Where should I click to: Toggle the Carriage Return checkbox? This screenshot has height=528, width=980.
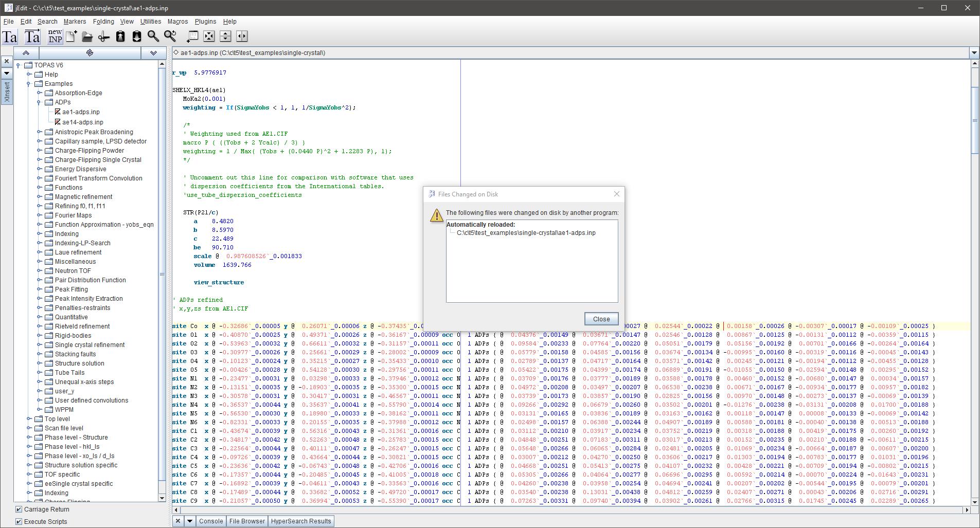pyautogui.click(x=19, y=509)
